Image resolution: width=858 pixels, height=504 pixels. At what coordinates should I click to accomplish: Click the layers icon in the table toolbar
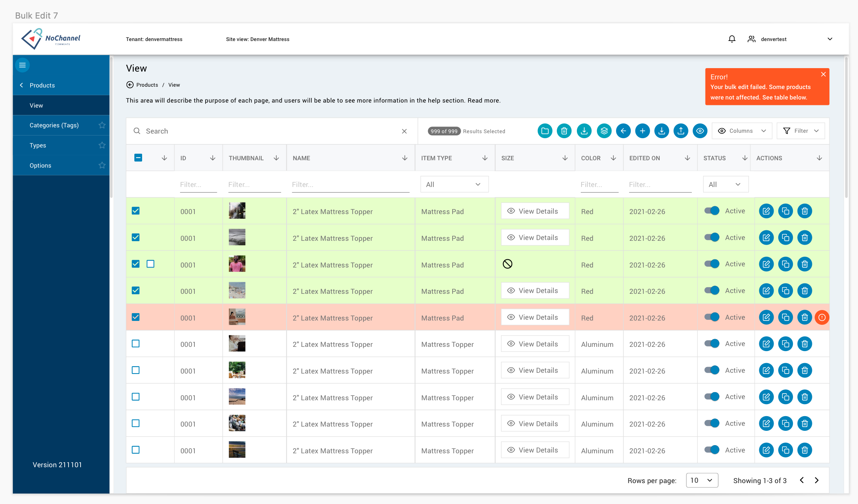click(604, 131)
